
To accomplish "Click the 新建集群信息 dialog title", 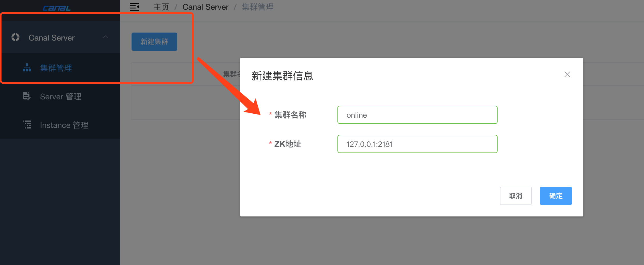I will pos(282,76).
